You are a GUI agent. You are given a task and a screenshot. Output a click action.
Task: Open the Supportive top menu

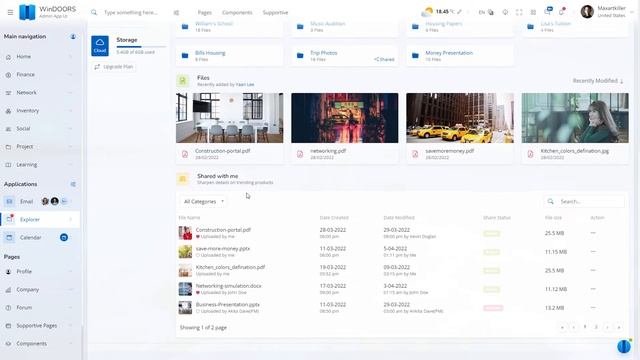[275, 13]
